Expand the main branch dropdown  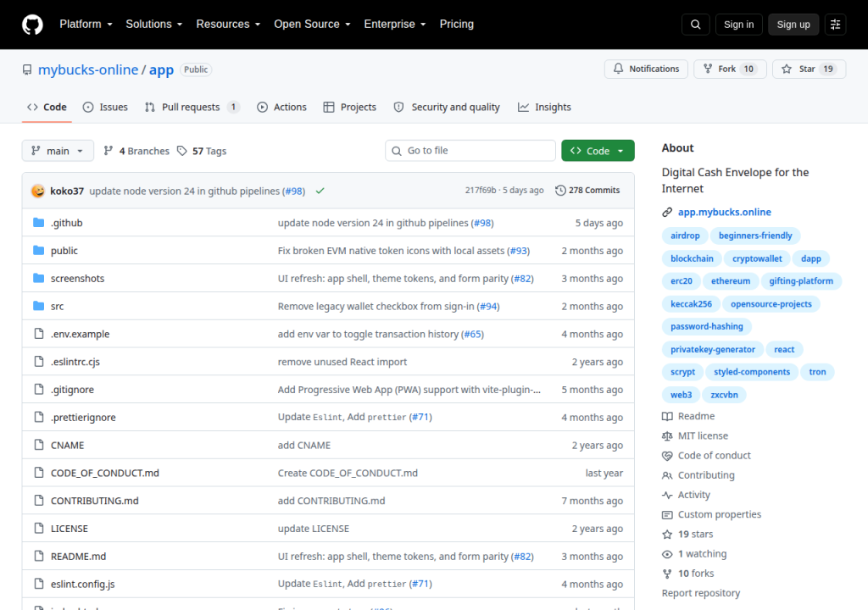58,151
